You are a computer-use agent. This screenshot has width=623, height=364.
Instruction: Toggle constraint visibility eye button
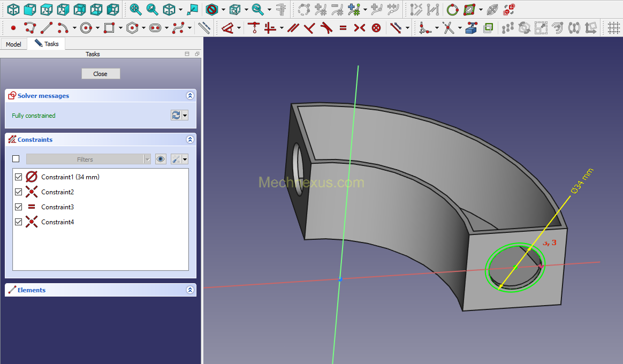click(161, 159)
